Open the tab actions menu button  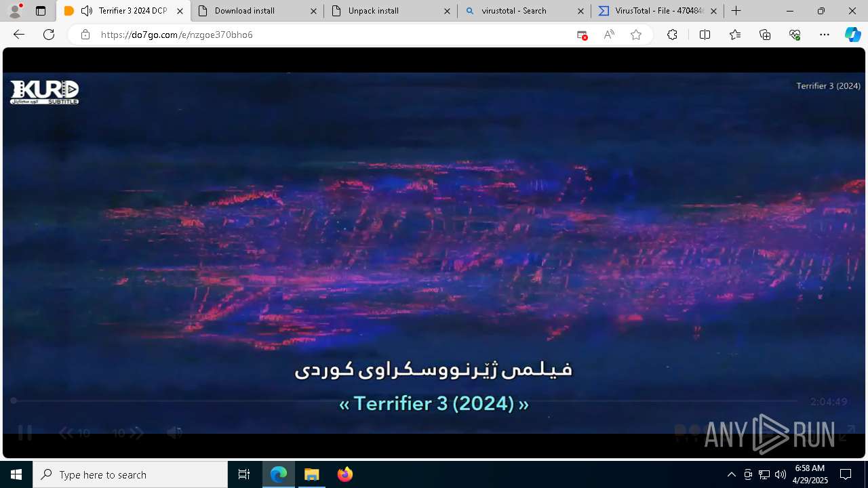[x=41, y=11]
